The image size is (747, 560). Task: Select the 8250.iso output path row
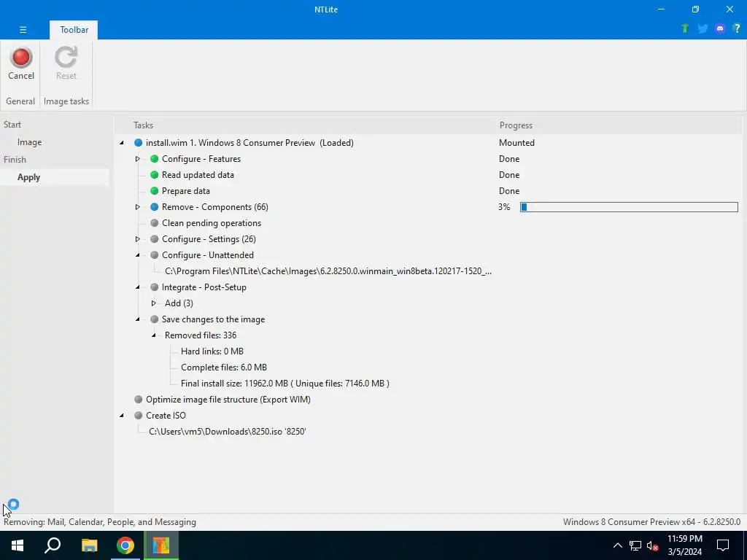[x=228, y=432]
